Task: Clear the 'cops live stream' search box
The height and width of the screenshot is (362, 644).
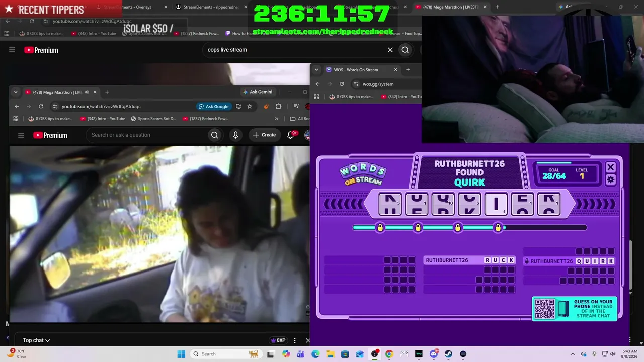Action: tap(390, 50)
